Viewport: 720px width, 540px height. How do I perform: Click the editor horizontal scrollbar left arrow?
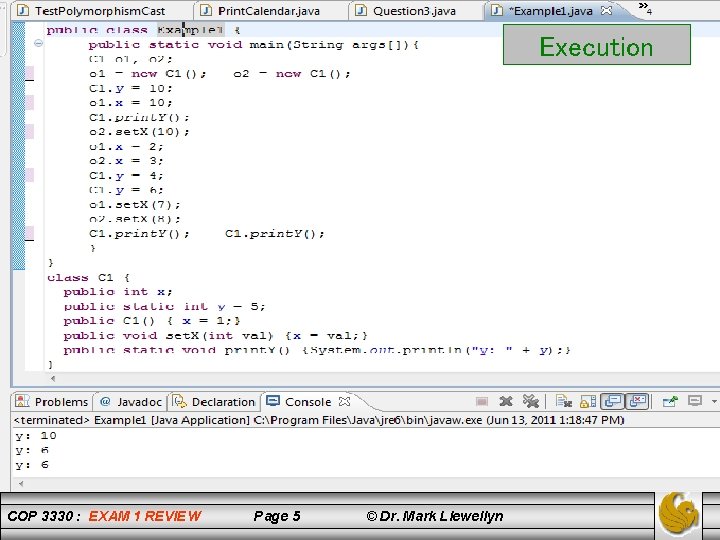coord(53,378)
